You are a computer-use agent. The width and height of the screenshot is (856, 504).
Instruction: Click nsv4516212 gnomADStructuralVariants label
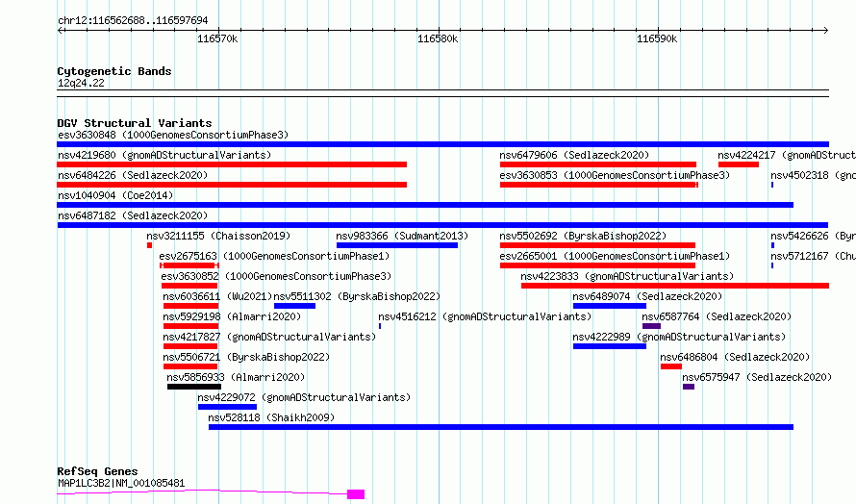(x=485, y=316)
